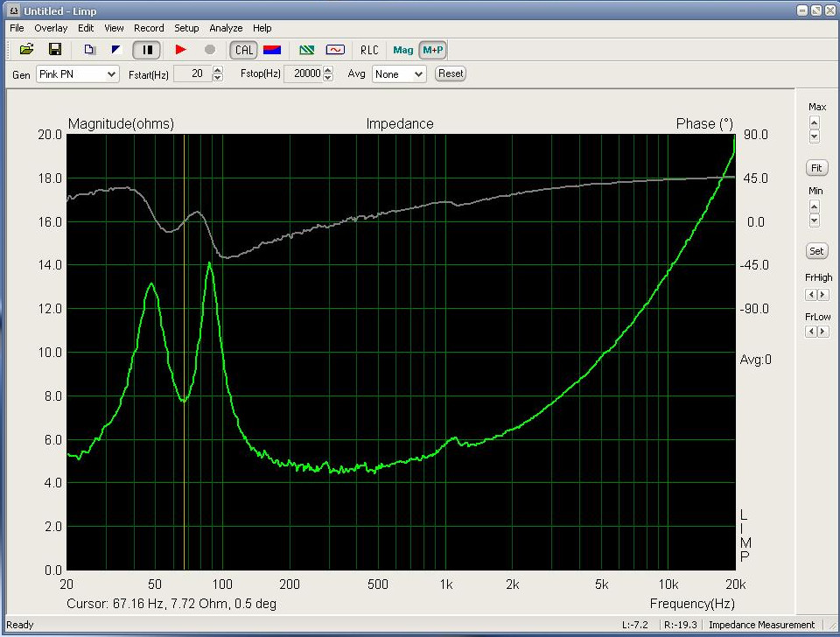840x637 pixels.
Task: Click the cursor readout '67.16 Hz, 7.72 Ohm'
Action: (171, 604)
